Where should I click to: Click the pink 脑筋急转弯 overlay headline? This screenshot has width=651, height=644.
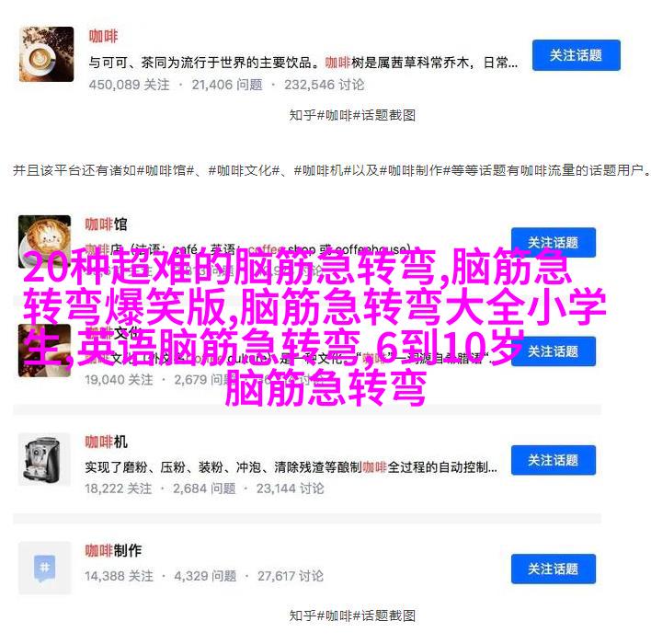coord(314,328)
